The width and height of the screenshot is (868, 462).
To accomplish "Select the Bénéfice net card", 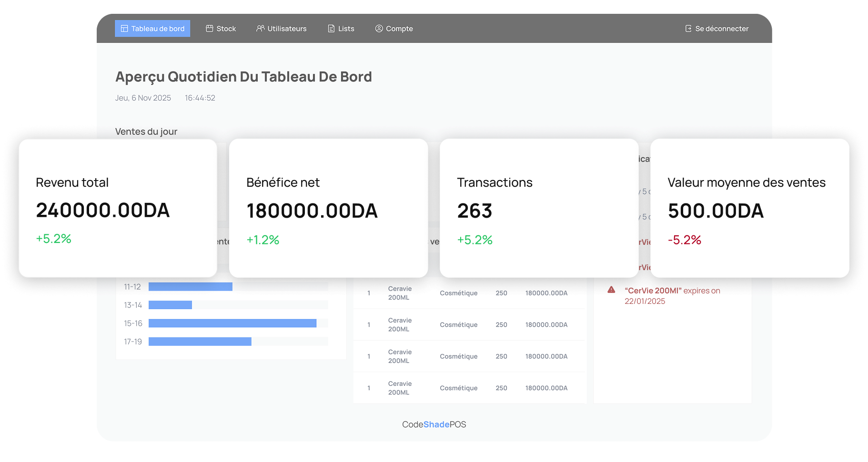I will pyautogui.click(x=328, y=208).
